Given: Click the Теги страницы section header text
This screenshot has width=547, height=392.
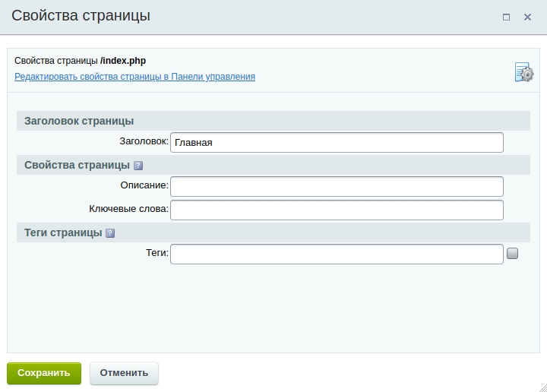Looking at the screenshot, I should [63, 232].
